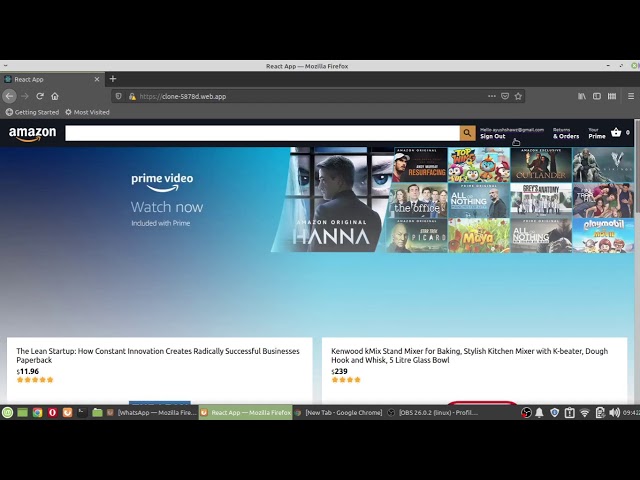Click the $11.96 price text
The height and width of the screenshot is (480, 640).
[27, 371]
